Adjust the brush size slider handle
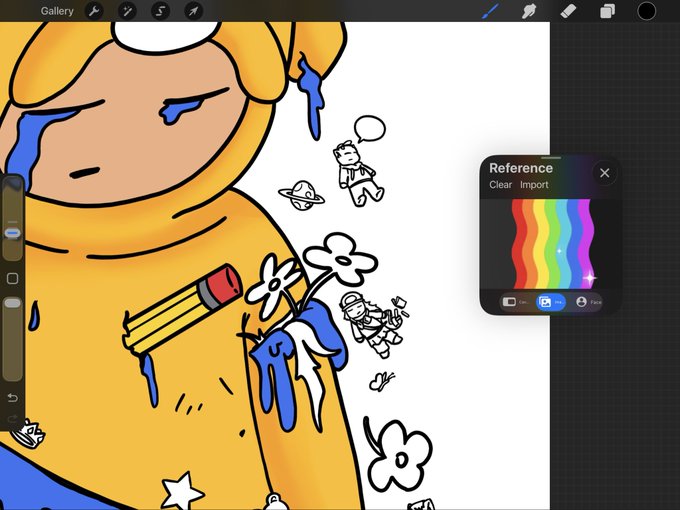Screen dimensions: 680x510 [13, 233]
